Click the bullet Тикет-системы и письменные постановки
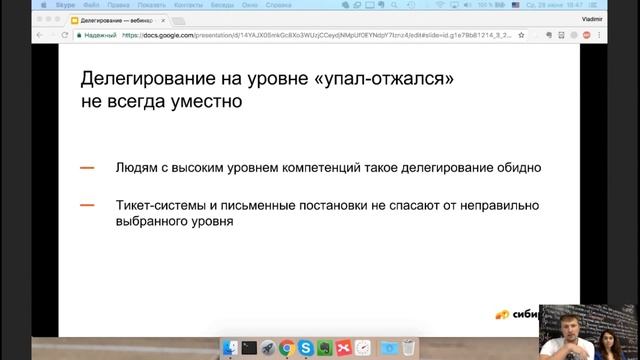The height and width of the screenshot is (360, 640). click(x=327, y=213)
